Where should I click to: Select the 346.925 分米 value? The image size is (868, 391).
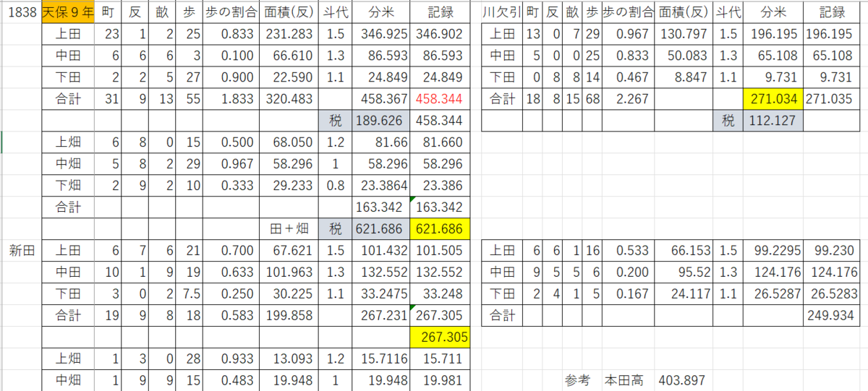tap(381, 33)
